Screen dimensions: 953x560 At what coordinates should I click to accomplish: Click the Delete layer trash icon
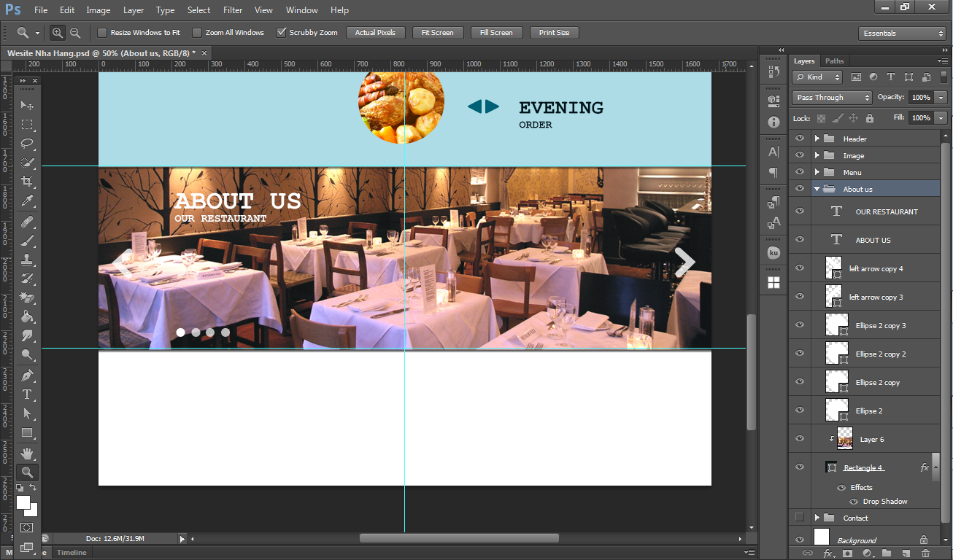point(925,553)
